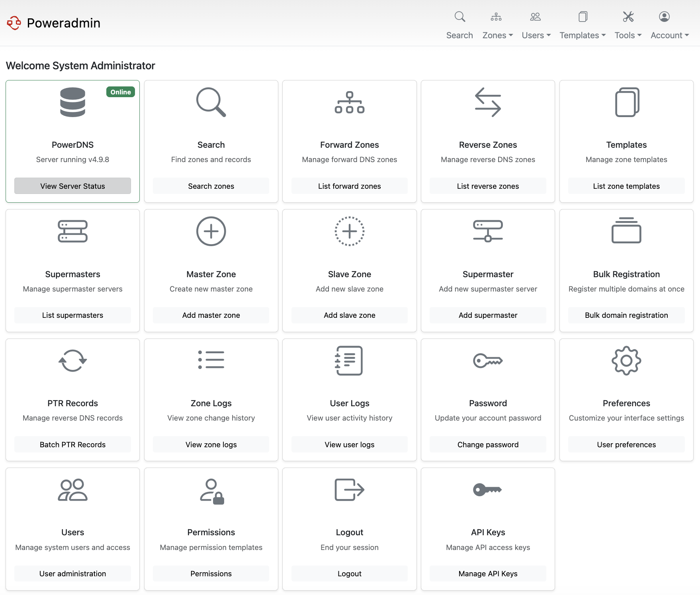Select Search in the top navigation
Screen dimensions: 700x595
(459, 35)
